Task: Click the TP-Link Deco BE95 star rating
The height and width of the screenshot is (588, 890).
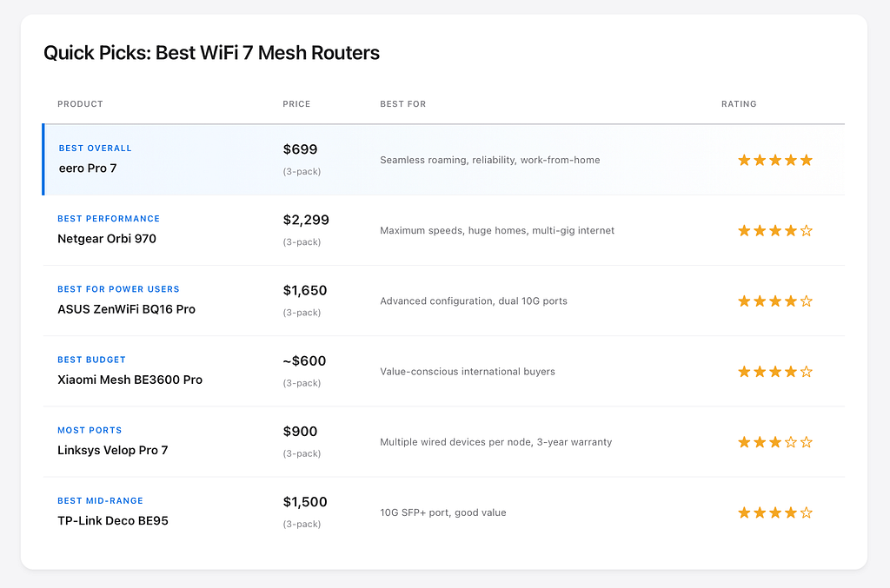Action: [774, 512]
